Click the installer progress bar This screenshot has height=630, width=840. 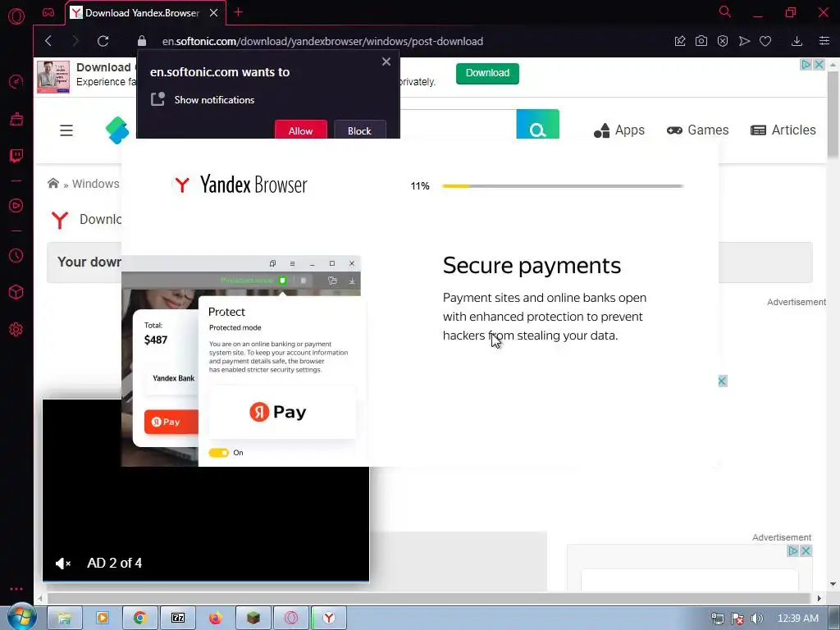[563, 186]
